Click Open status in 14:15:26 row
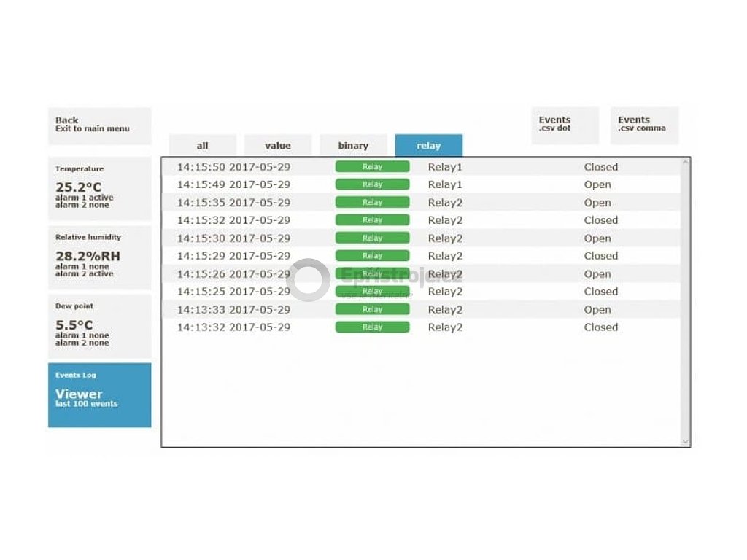This screenshot has width=747, height=560. coord(597,274)
